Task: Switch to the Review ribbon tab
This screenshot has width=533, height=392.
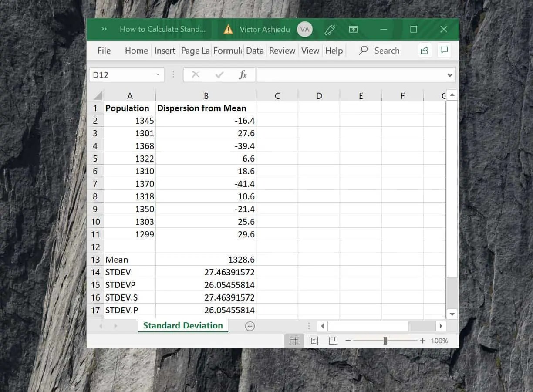Action: pos(282,51)
